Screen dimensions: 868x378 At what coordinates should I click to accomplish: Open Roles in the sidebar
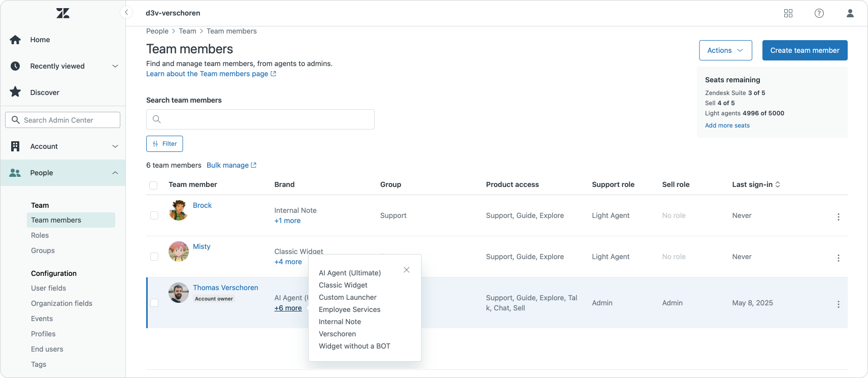click(40, 235)
